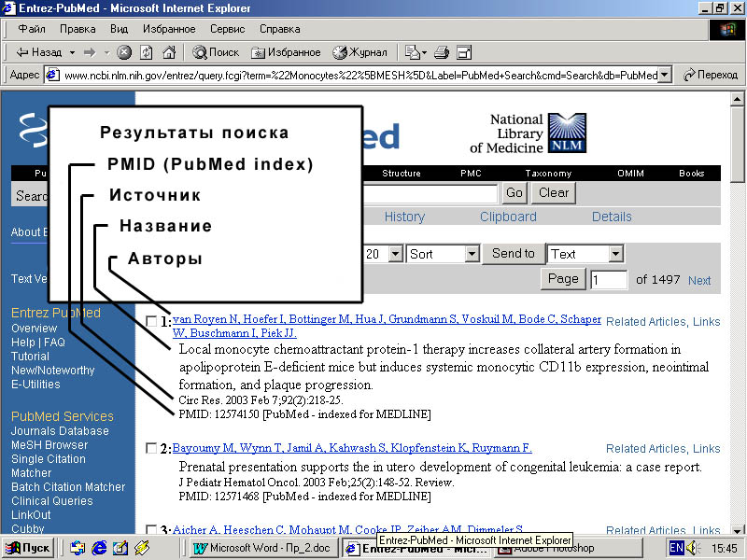
Task: Open the Поиск search toolbar button
Action: [x=216, y=52]
